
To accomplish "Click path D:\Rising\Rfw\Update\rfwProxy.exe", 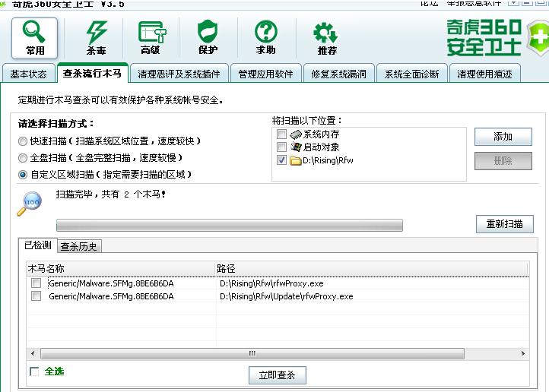I will point(287,296).
